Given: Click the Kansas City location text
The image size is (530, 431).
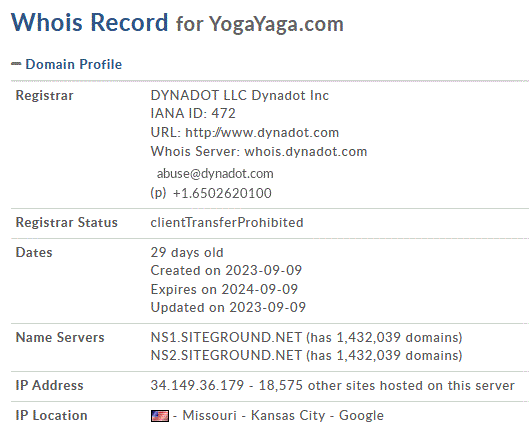Looking at the screenshot, I should coord(288,415).
